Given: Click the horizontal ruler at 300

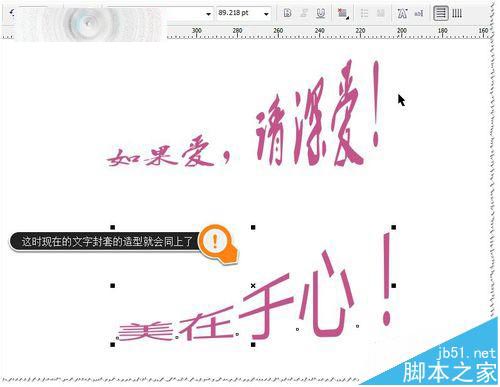Looking at the screenshot, I should pyautogui.click(x=197, y=32).
